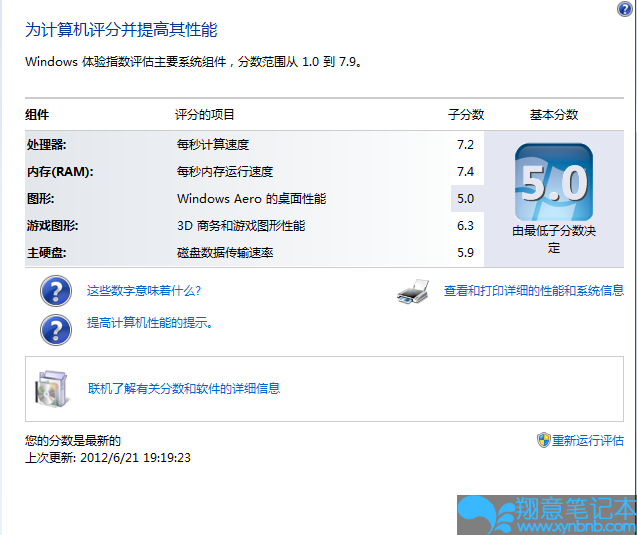Select the 内存(RAM) row label

[60, 172]
